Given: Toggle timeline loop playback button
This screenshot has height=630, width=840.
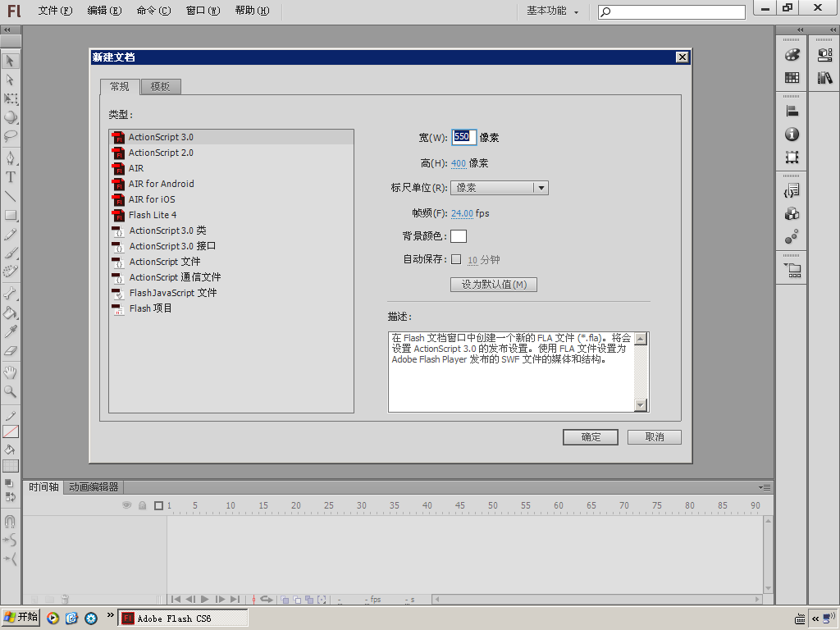Looking at the screenshot, I should click(267, 600).
